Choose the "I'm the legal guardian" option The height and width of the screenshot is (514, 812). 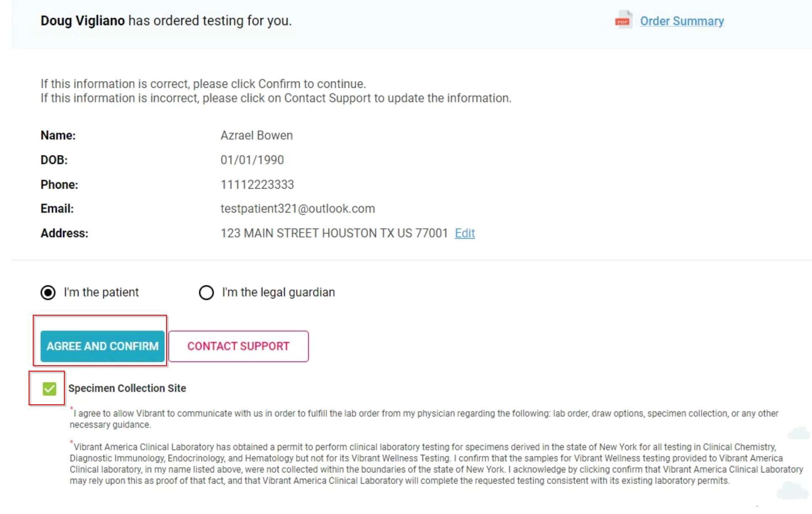pos(206,293)
